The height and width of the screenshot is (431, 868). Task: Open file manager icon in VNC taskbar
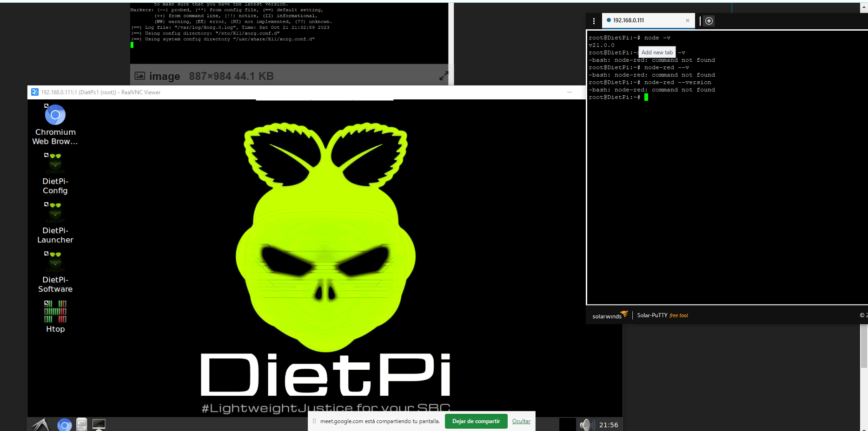coord(82,424)
